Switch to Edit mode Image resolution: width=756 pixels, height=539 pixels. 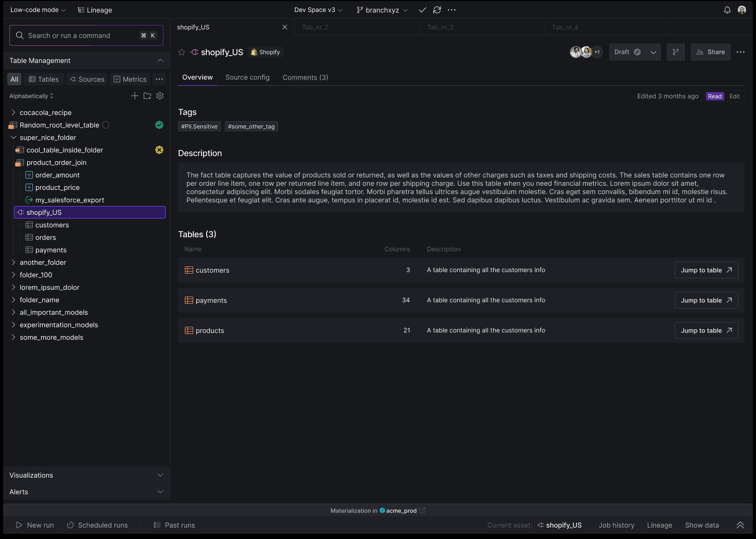click(x=735, y=96)
